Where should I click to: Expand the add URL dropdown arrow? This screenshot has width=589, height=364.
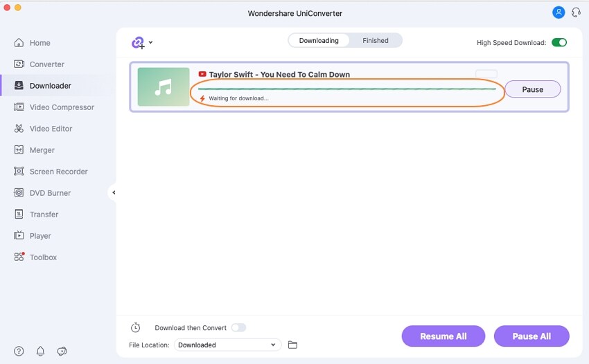(150, 42)
